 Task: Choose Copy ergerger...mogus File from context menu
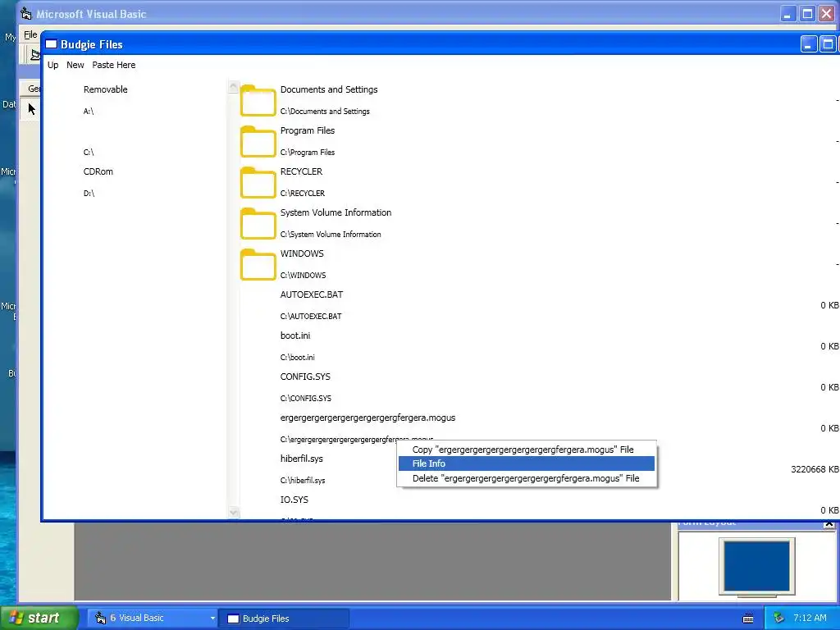(526, 450)
